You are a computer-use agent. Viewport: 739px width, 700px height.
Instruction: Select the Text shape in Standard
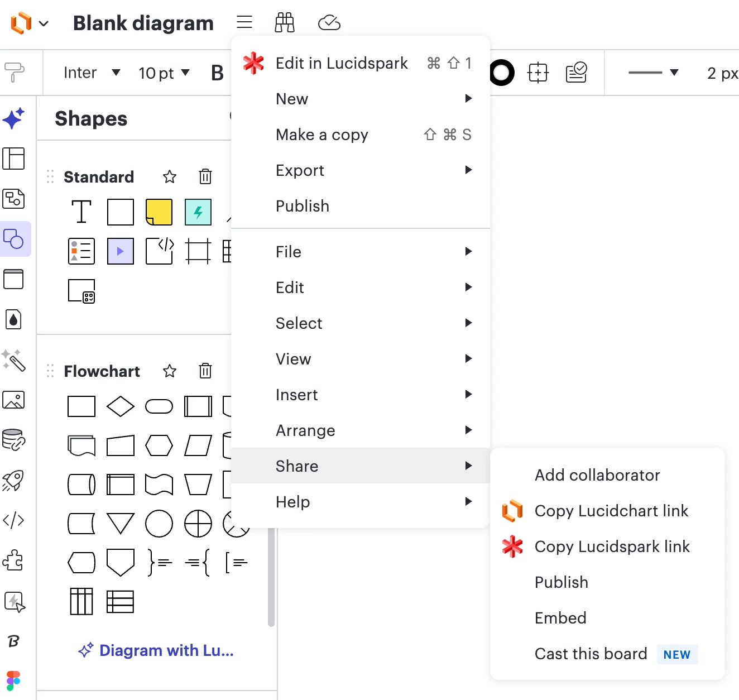(81, 212)
